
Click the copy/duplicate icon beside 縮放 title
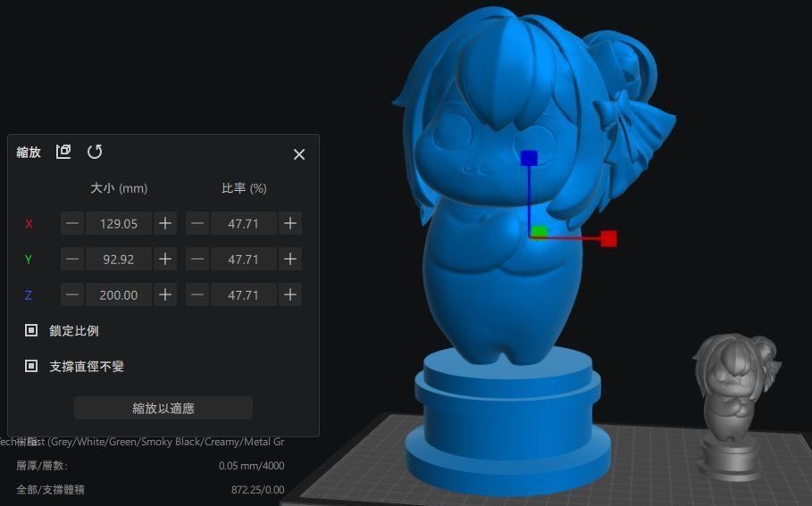[63, 152]
